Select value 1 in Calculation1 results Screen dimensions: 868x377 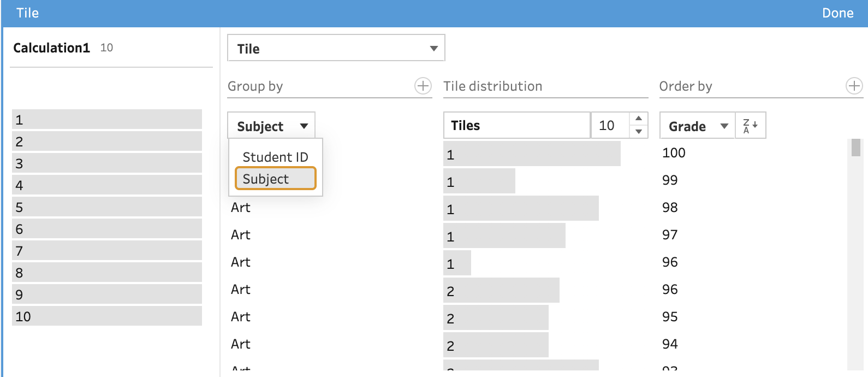click(106, 120)
